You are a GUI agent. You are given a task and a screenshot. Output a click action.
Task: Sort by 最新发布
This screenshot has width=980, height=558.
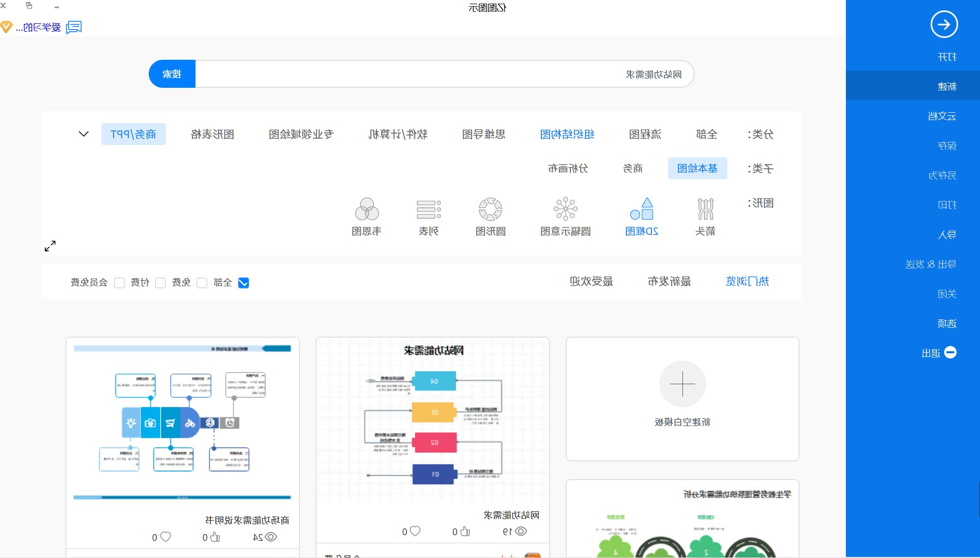coord(669,281)
